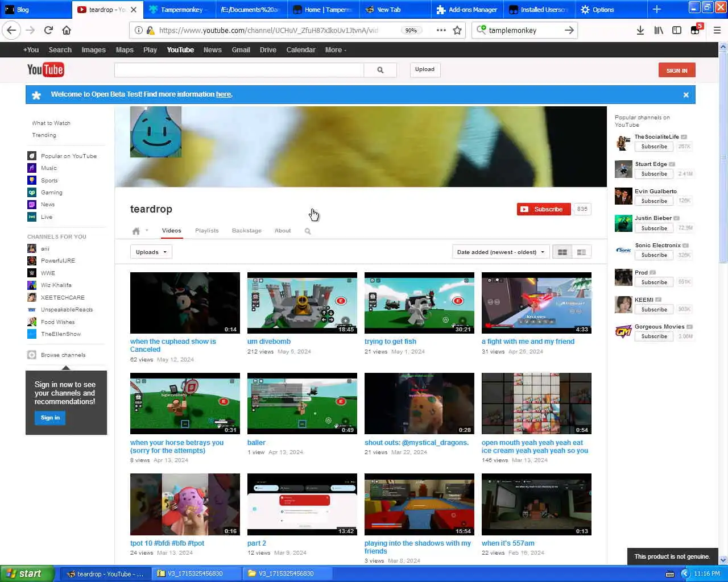Submit search bar arrow for tamplemonkey
This screenshot has height=582, width=728.
coord(569,30)
